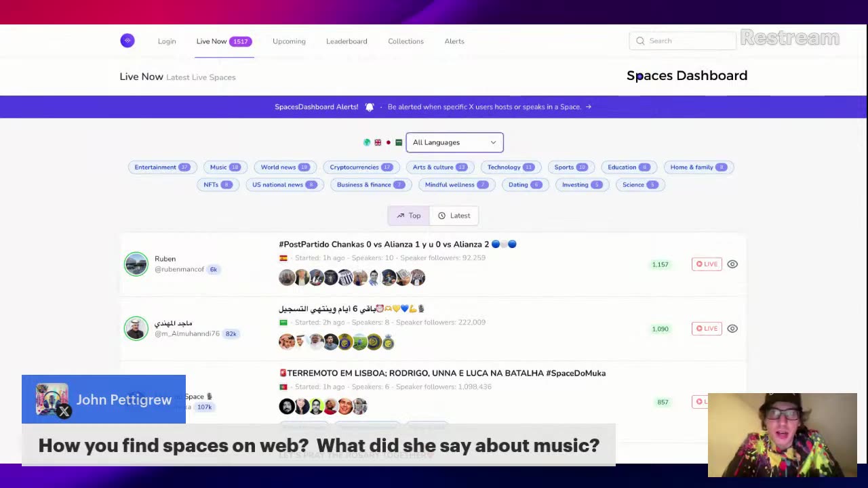Filter by Science category

[x=640, y=185]
